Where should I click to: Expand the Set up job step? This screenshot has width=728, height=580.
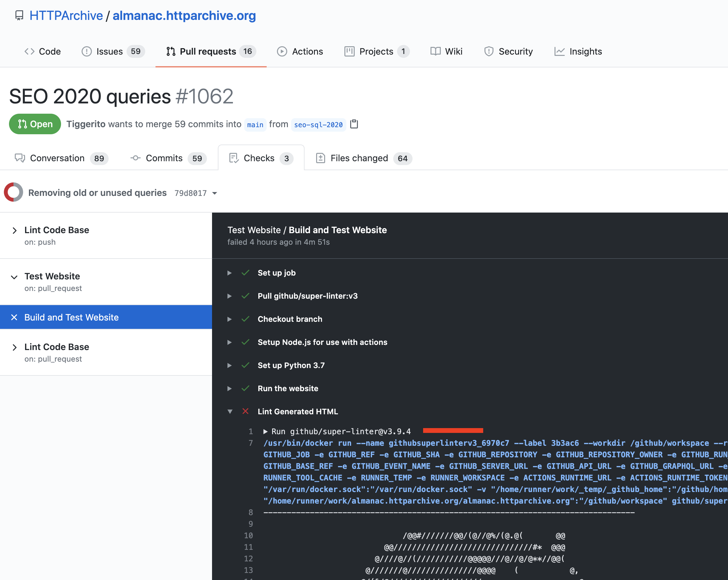(x=230, y=273)
